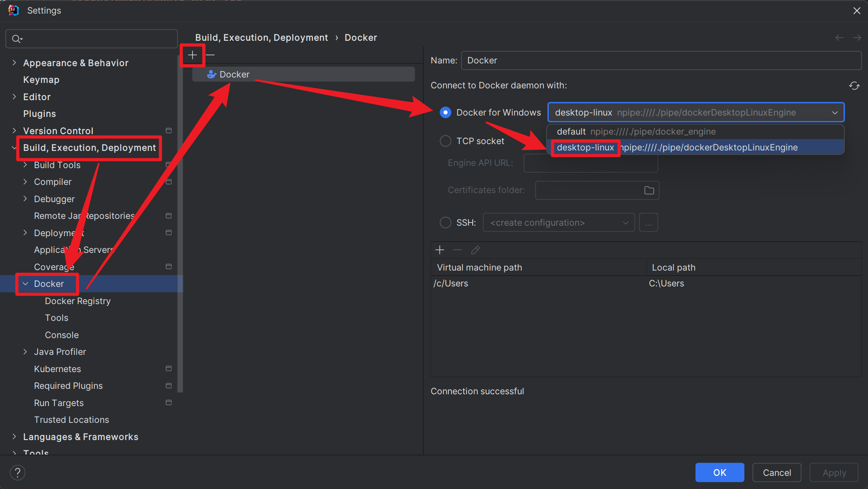
Task: Click the project-level icon beside Compiler
Action: point(168,182)
